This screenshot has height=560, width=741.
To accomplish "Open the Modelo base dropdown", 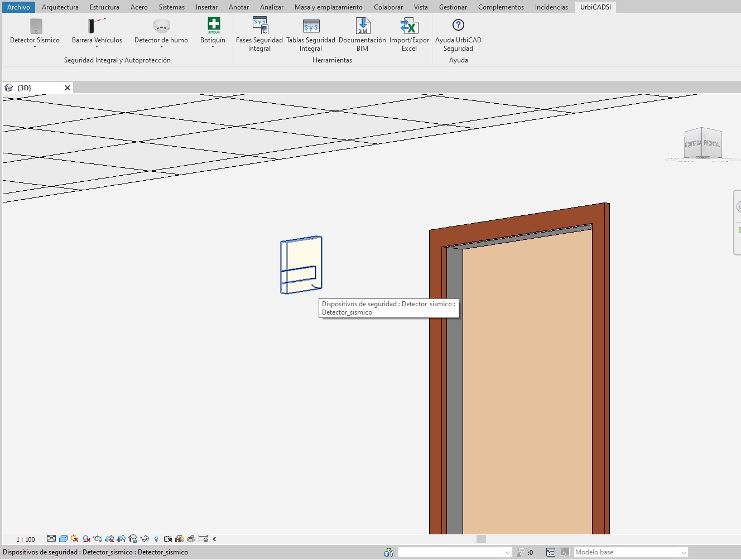I will [684, 552].
